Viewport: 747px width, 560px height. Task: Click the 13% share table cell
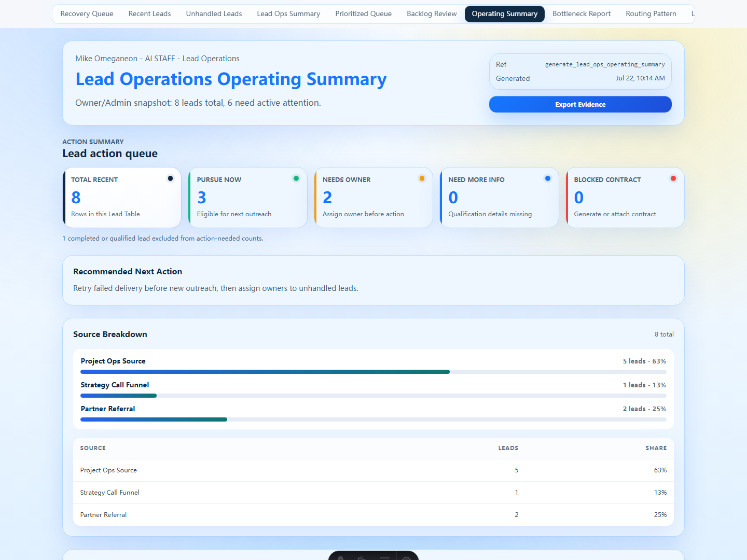pos(660,493)
